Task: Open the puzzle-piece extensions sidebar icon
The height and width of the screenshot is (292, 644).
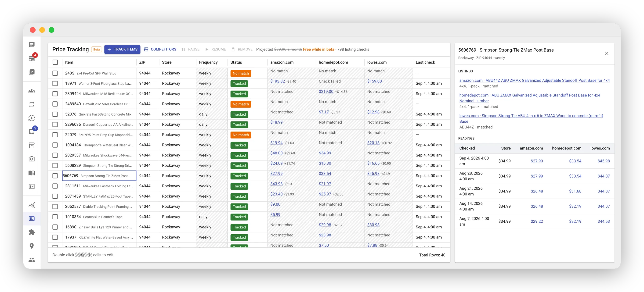Action: (32, 232)
